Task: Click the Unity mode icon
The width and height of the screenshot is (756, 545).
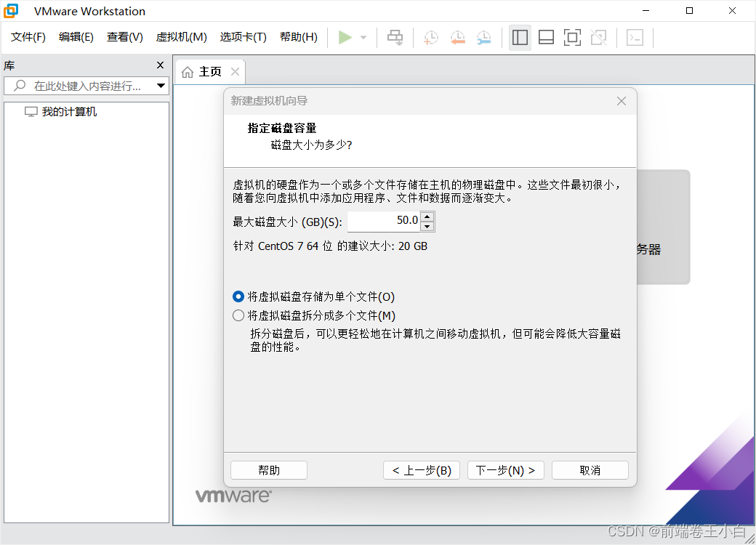Action: (598, 38)
